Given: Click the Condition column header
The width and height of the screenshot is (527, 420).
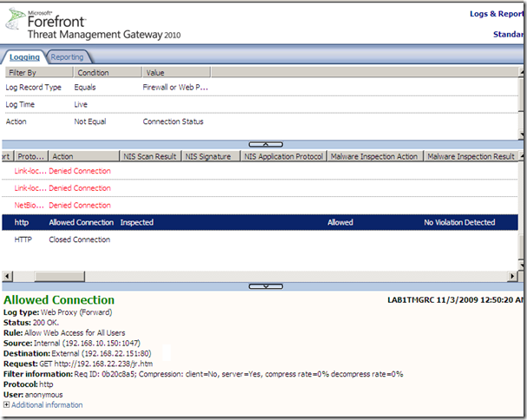Looking at the screenshot, I should (108, 72).
